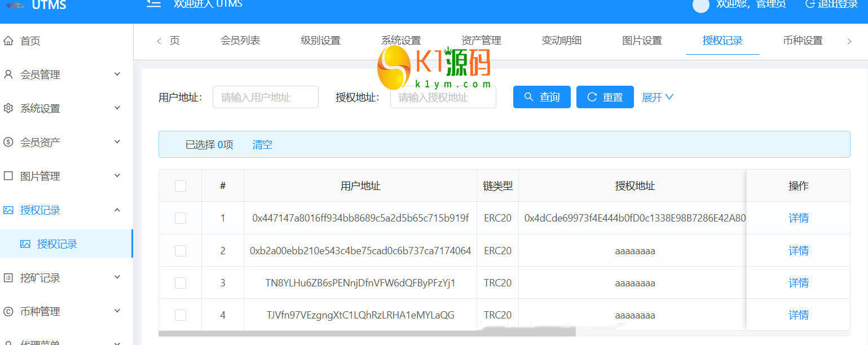
Task: Click address TN8YLHu6ZB6sPENnjDfnVFW6dQFByPFzYj1
Action: point(360,283)
